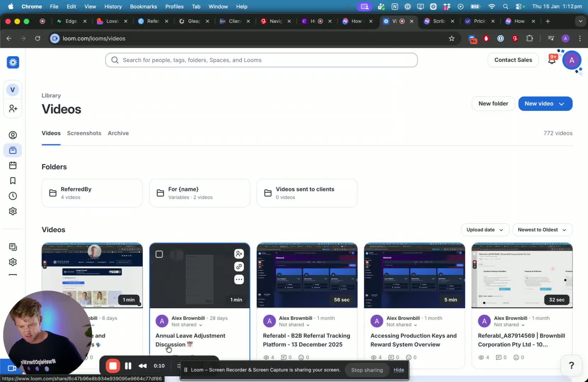Open the invite people icon in sidebar
The image size is (588, 382).
pos(13,108)
